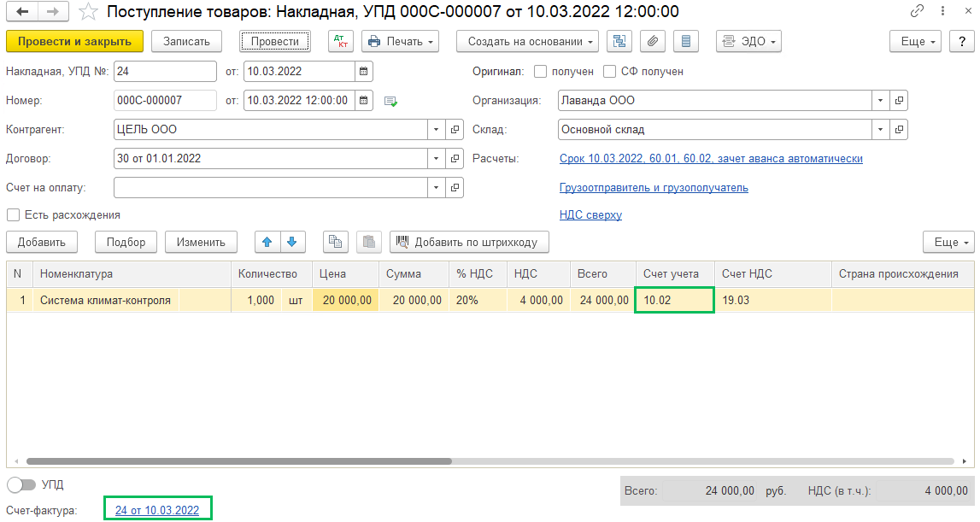Add document to favorites with star icon
This screenshot has height=522, width=980.
pyautogui.click(x=88, y=11)
